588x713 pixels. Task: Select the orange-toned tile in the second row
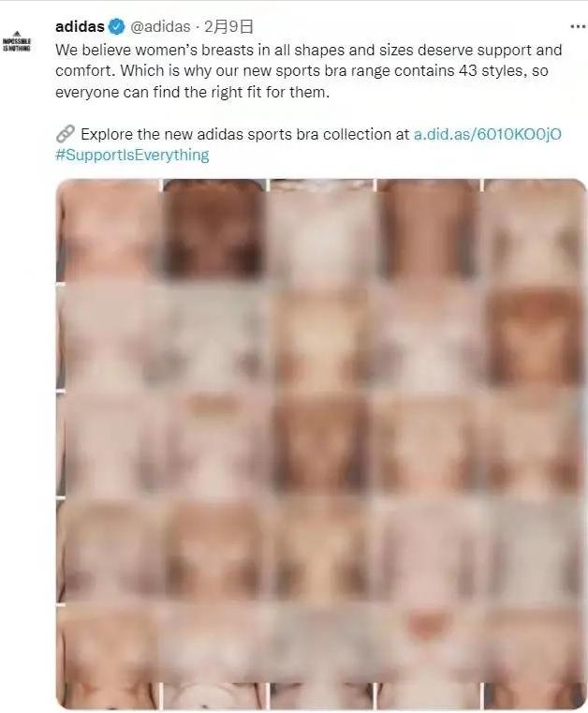pyautogui.click(x=535, y=337)
